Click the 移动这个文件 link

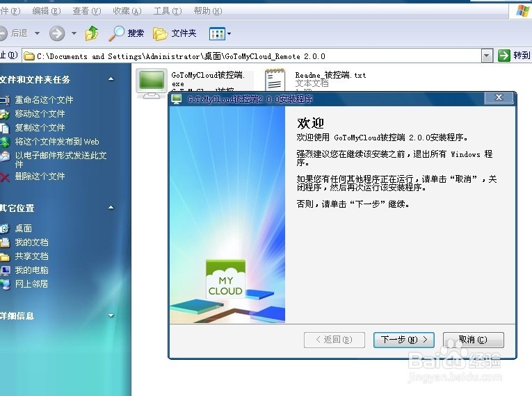[x=40, y=114]
